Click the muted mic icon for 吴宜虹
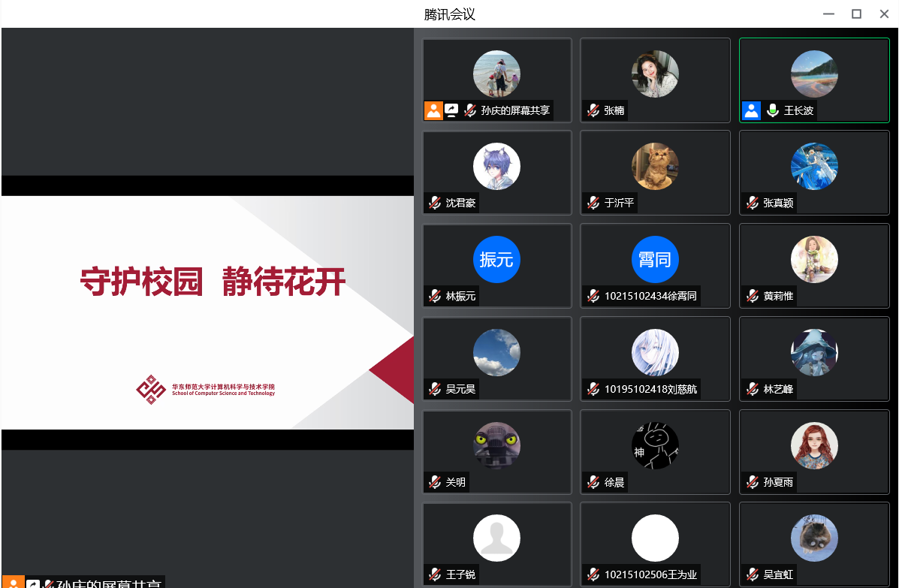The image size is (899, 588). [x=753, y=575]
